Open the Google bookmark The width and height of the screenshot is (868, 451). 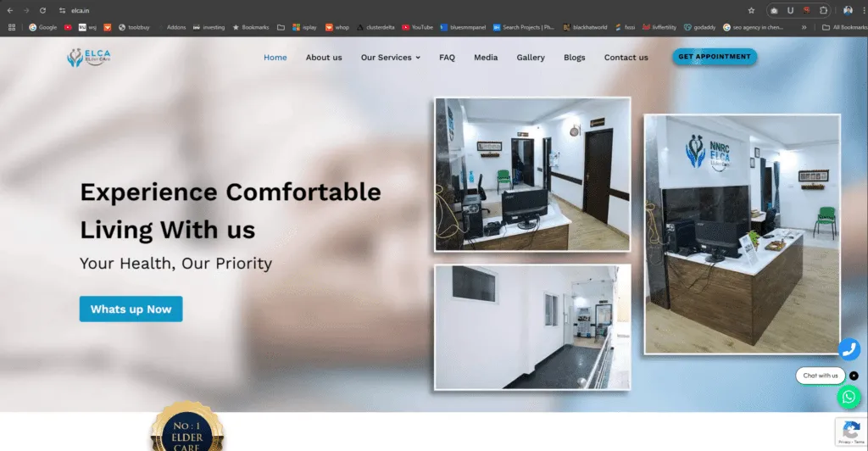click(42, 27)
